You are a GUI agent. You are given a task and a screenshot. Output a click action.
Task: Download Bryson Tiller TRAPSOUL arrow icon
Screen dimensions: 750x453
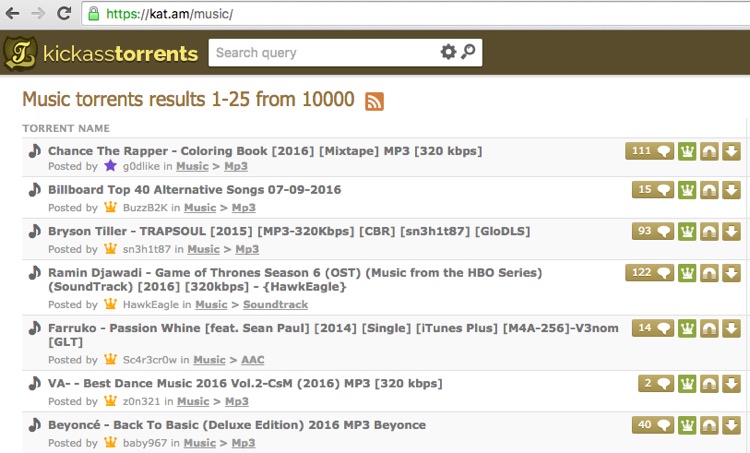click(x=731, y=232)
